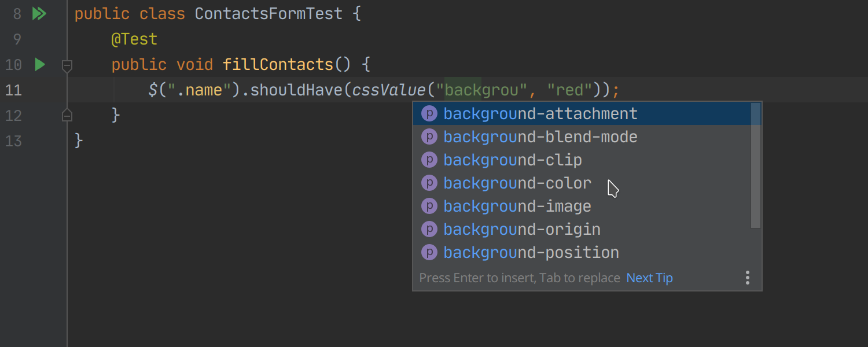Pick the background-image completion entry

[582, 206]
